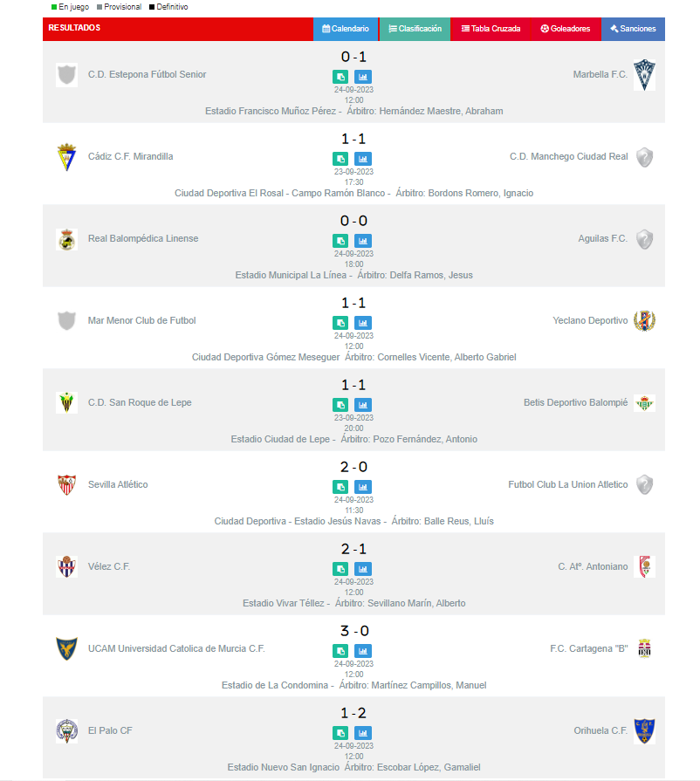Open match report icon for Estepona vs Marbella
The width and height of the screenshot is (700, 781).
coord(340,77)
